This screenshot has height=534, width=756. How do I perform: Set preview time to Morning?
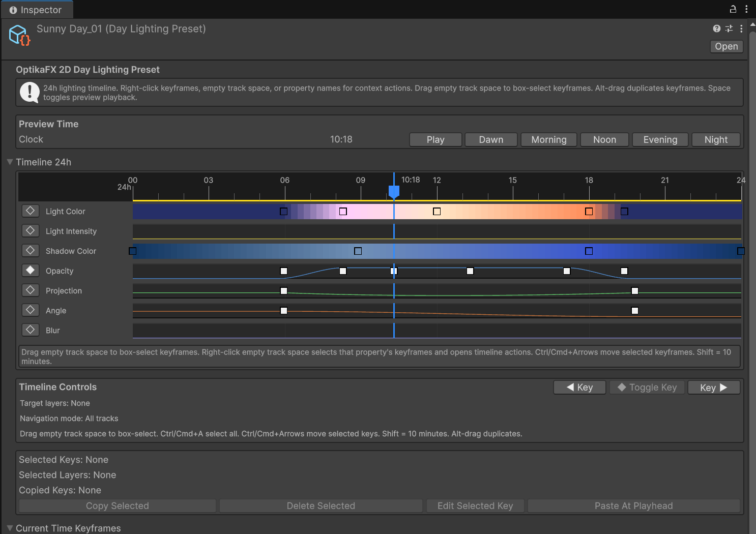click(549, 140)
